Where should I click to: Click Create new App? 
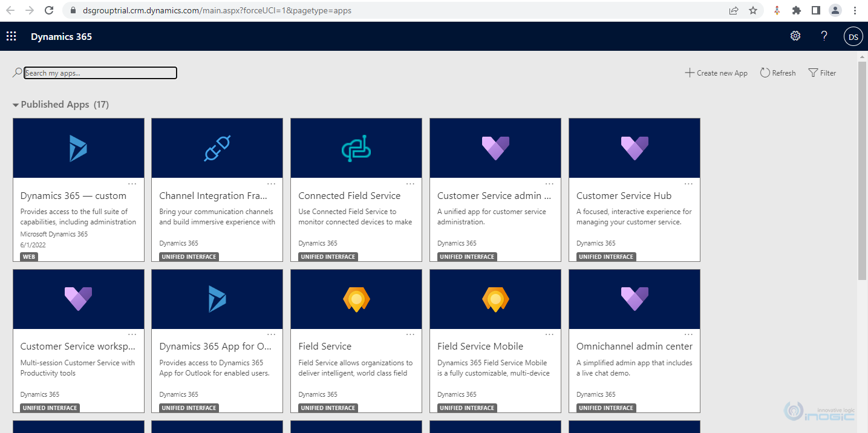(x=716, y=73)
